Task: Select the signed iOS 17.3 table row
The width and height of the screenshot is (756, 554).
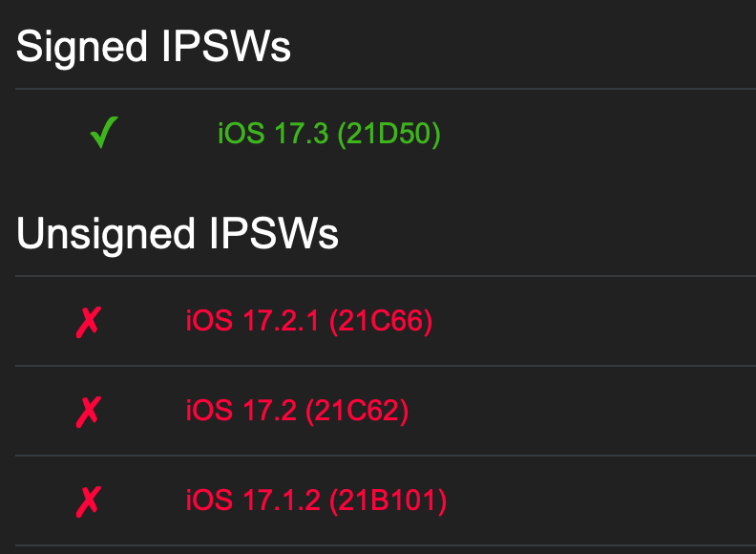Action: coord(573,134)
